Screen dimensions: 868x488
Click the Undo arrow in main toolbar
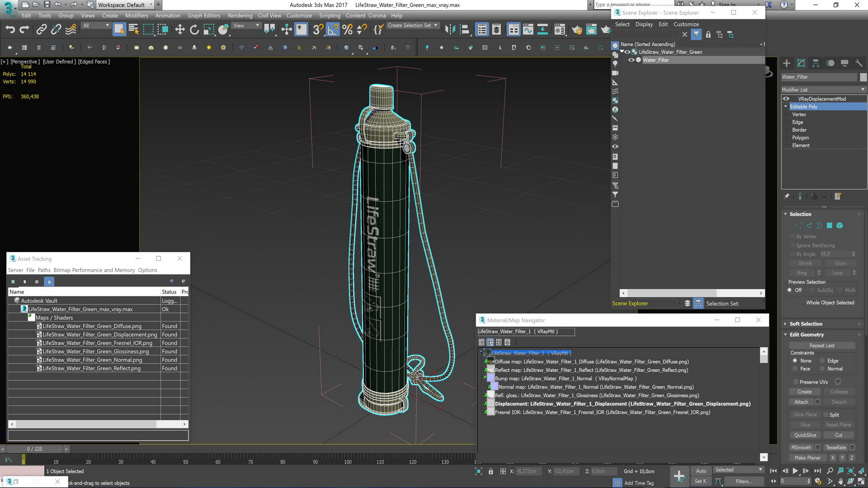point(10,30)
